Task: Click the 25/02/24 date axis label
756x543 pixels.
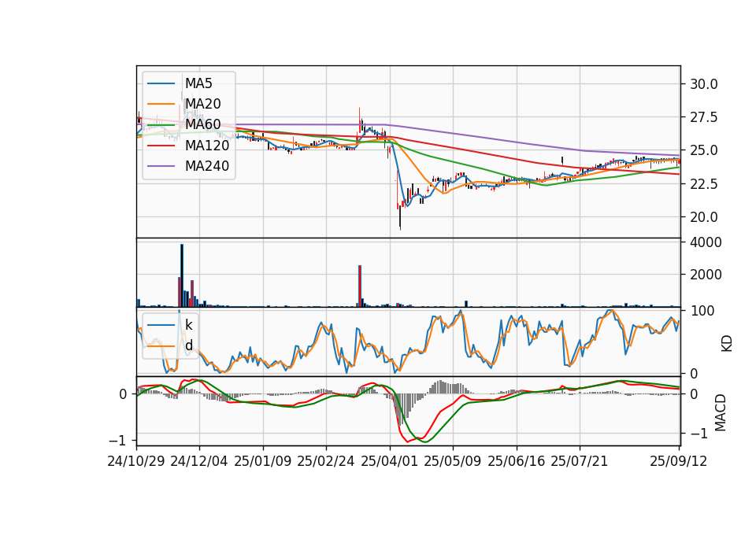Action: tap(326, 461)
